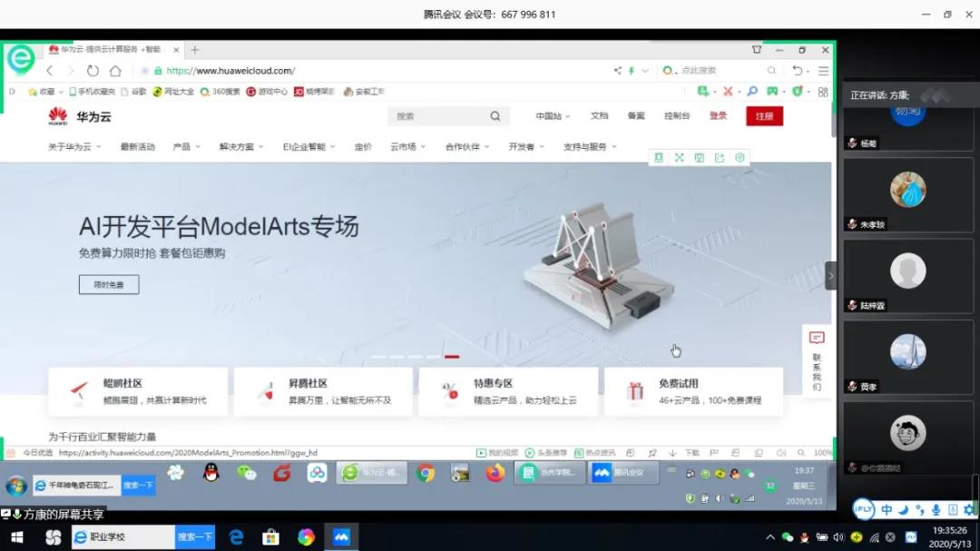The image size is (980, 551).
Task: Open a new browser tab
Action: (x=194, y=49)
